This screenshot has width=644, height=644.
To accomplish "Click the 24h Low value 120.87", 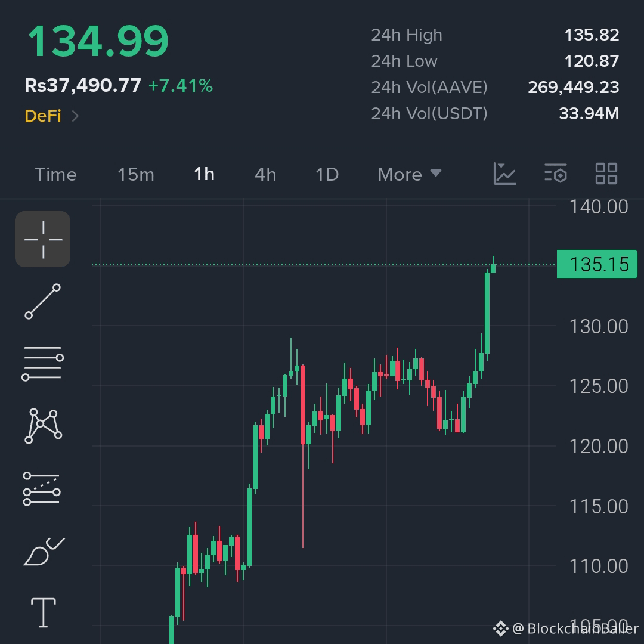I will [592, 61].
